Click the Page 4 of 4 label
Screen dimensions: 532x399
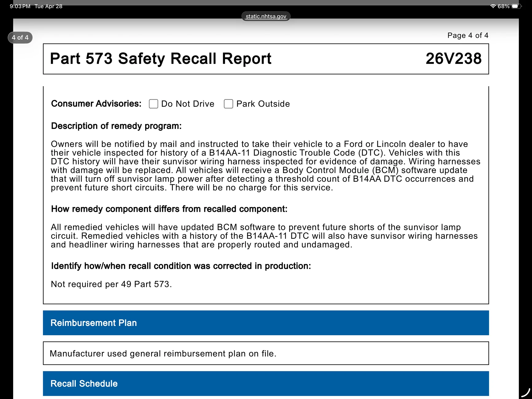468,36
